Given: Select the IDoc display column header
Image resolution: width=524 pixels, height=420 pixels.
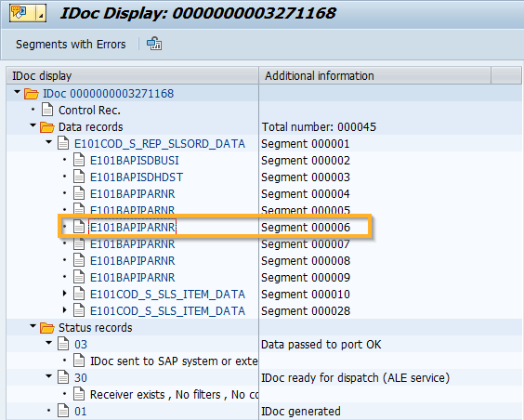Looking at the screenshot, I should [132, 75].
